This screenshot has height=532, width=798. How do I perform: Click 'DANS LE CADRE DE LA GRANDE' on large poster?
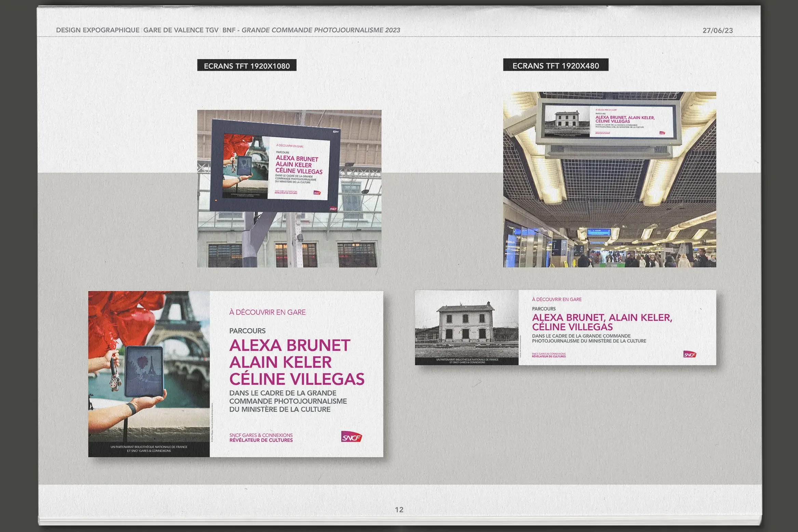click(283, 393)
